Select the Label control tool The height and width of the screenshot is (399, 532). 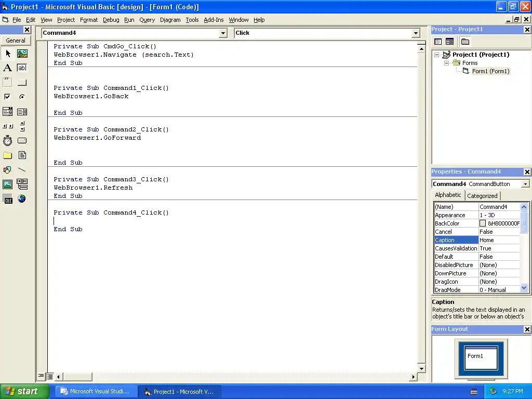8,68
